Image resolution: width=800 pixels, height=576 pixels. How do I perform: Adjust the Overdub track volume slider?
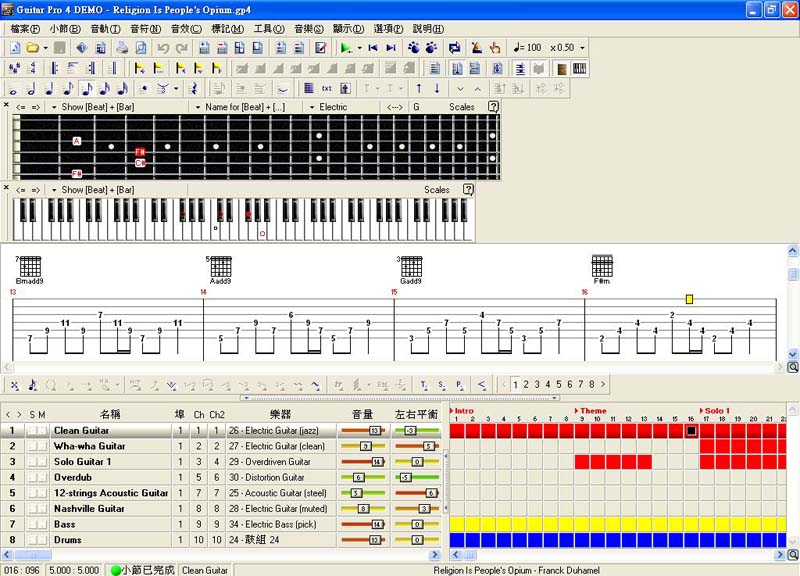click(358, 478)
